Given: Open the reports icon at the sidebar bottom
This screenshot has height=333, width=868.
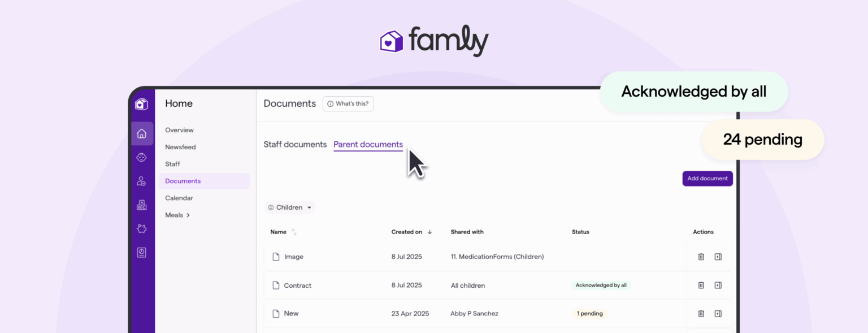Looking at the screenshot, I should coord(142,253).
